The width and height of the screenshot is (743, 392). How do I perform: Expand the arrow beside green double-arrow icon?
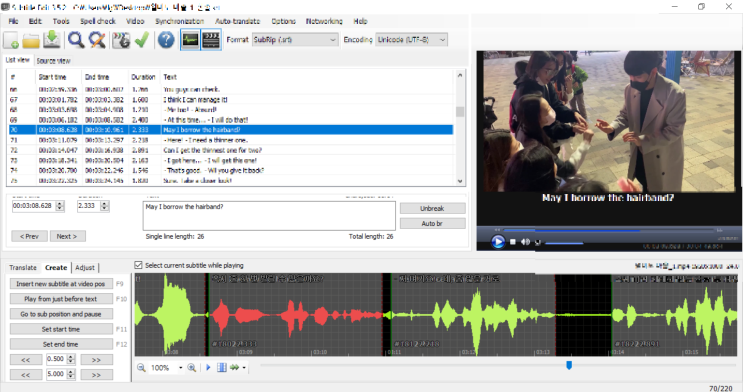click(x=244, y=367)
